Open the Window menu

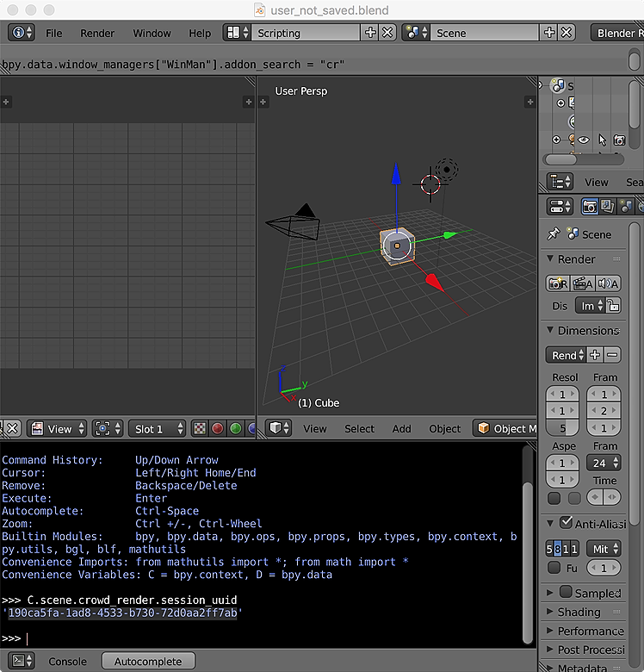pos(152,33)
